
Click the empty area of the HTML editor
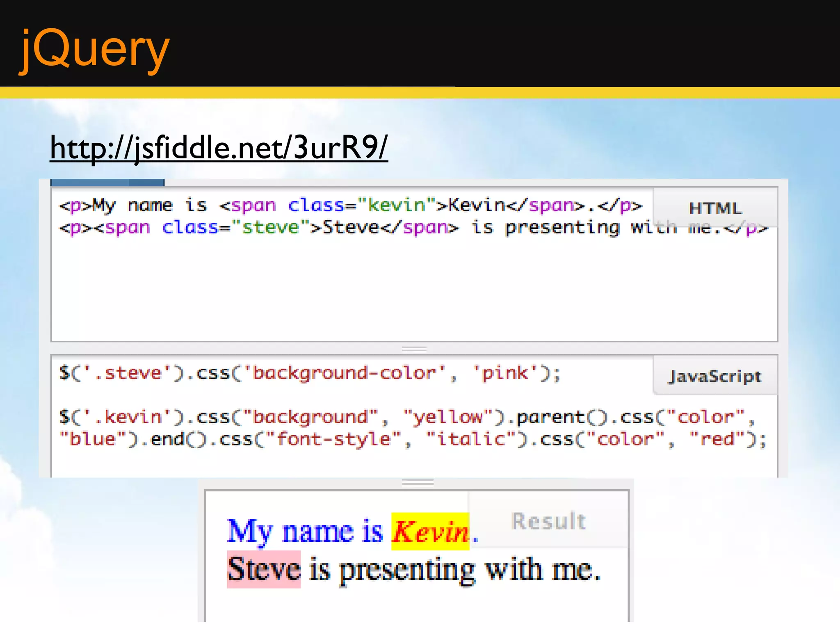(x=414, y=289)
